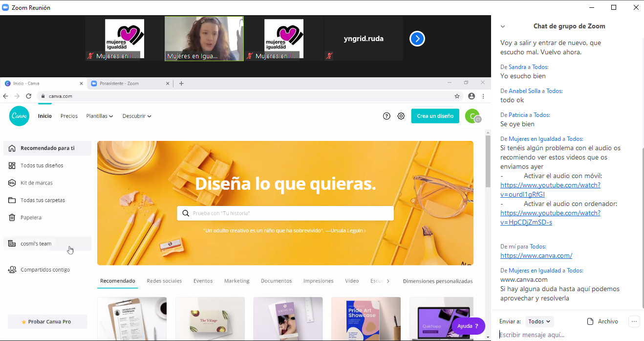This screenshot has width=644, height=341.
Task: Go to Inicio in the Canva navigation
Action: pyautogui.click(x=45, y=116)
